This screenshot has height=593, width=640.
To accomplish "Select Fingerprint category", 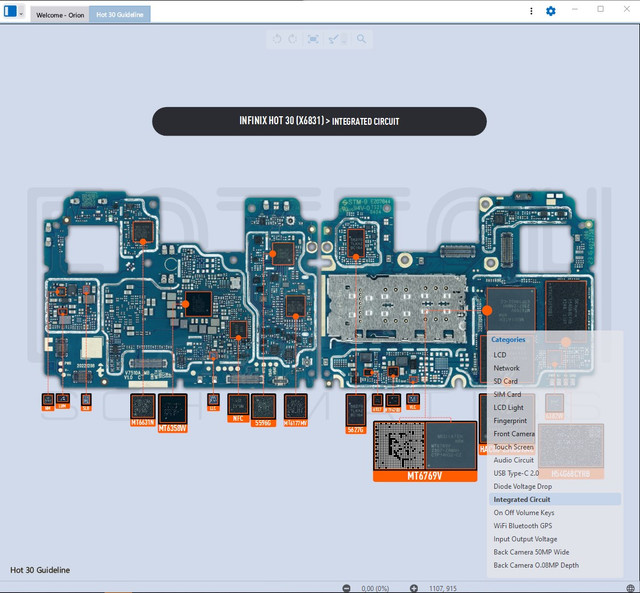I will (510, 420).
